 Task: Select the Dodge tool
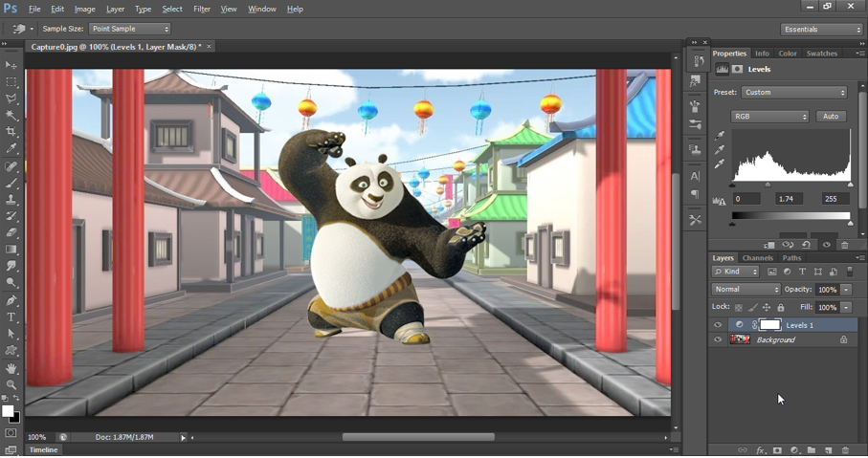pyautogui.click(x=11, y=282)
